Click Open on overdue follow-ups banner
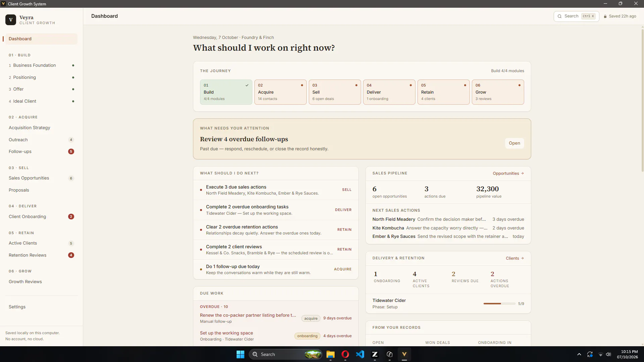This screenshot has width=644, height=362. (514, 143)
